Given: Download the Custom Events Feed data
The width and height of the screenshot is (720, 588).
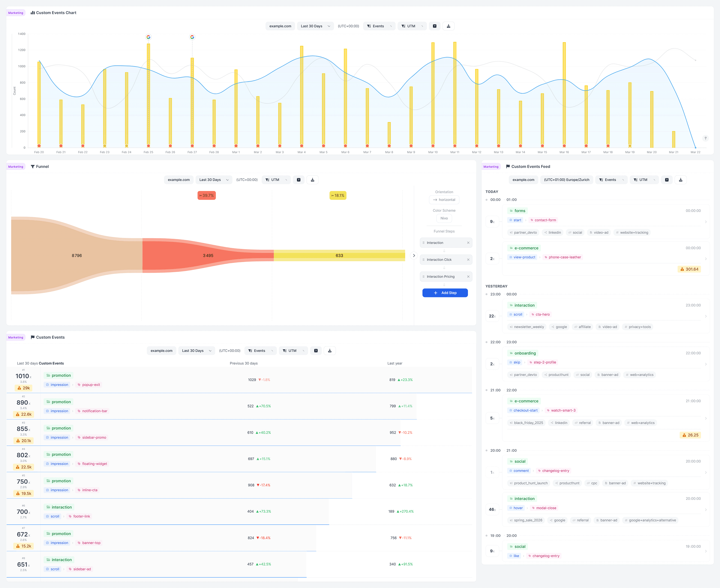Looking at the screenshot, I should coord(680,180).
